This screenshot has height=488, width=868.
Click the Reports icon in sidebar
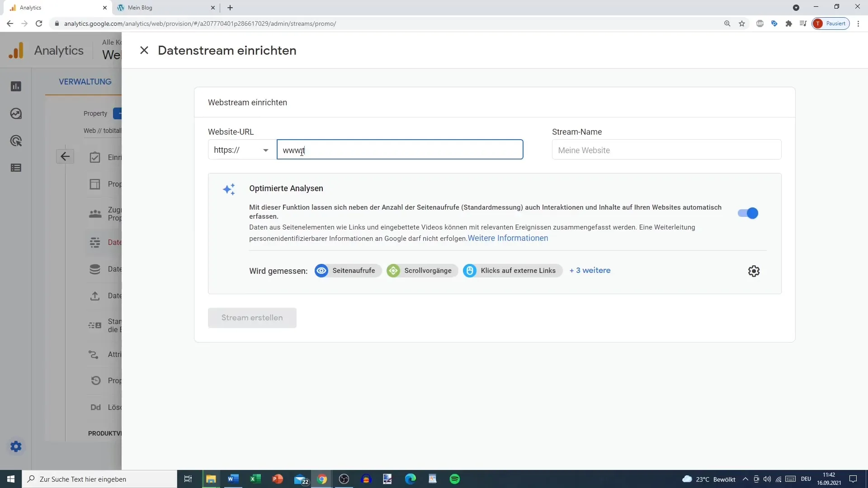(x=16, y=86)
